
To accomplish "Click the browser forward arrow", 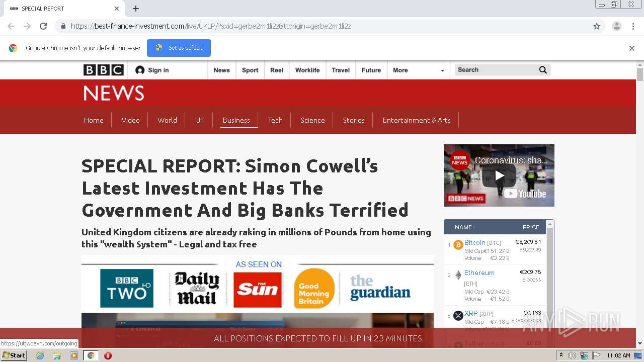I will tap(27, 26).
